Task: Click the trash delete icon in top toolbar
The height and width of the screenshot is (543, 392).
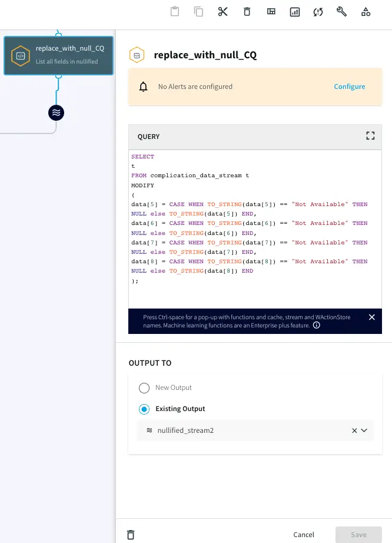Action: pos(247,12)
